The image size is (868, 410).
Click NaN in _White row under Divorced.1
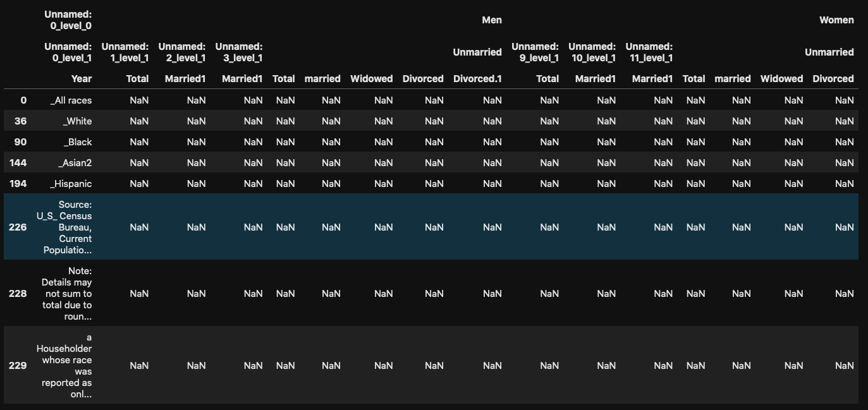click(x=492, y=121)
